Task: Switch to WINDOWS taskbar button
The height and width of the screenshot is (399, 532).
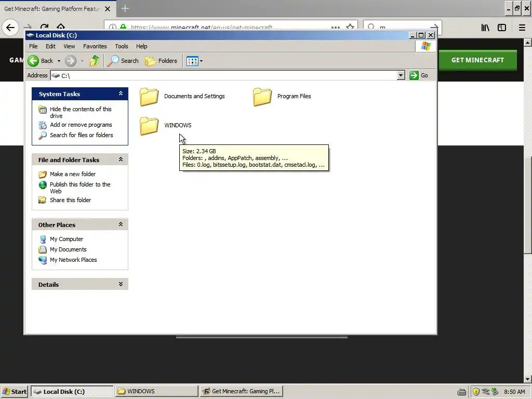Action: (156, 392)
